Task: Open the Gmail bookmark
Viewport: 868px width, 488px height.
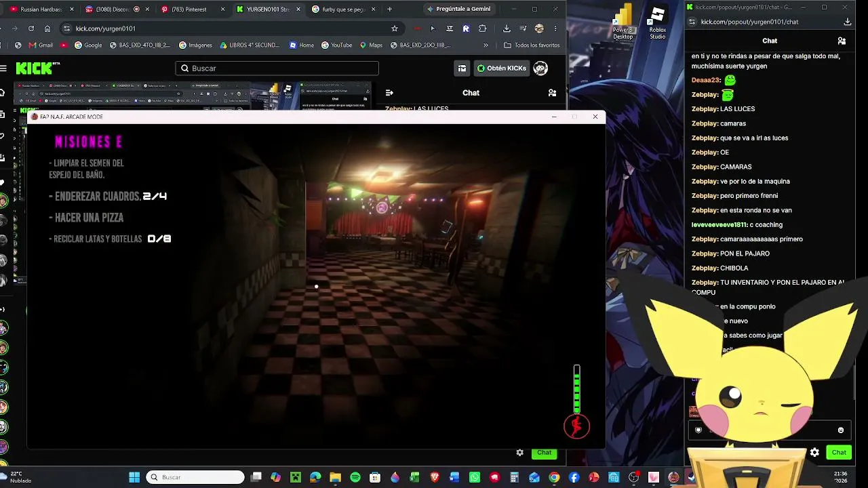Action: (41, 45)
